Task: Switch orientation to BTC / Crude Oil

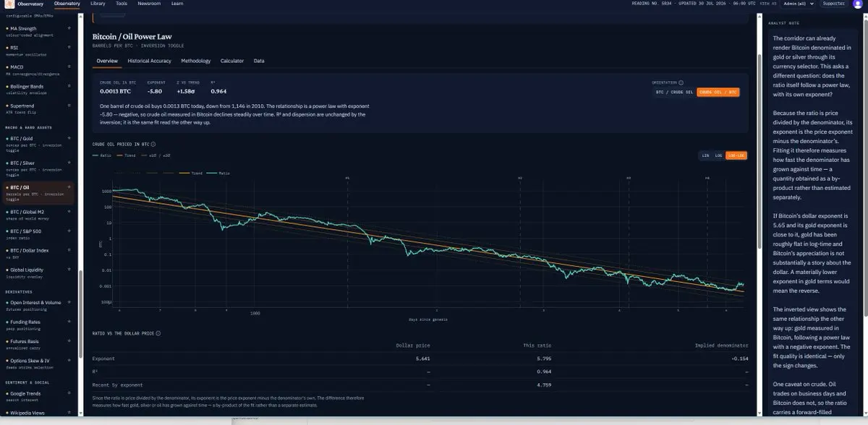Action: coord(674,93)
